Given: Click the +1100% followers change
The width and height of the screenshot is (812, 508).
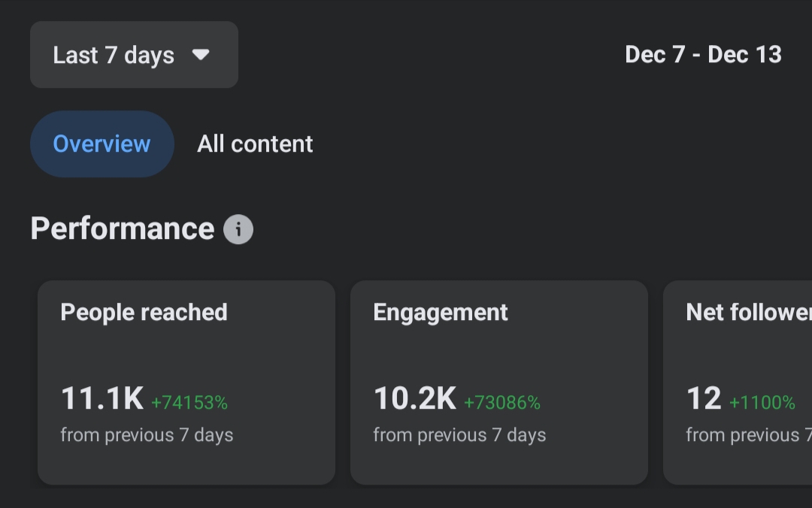Looking at the screenshot, I should 762,403.
